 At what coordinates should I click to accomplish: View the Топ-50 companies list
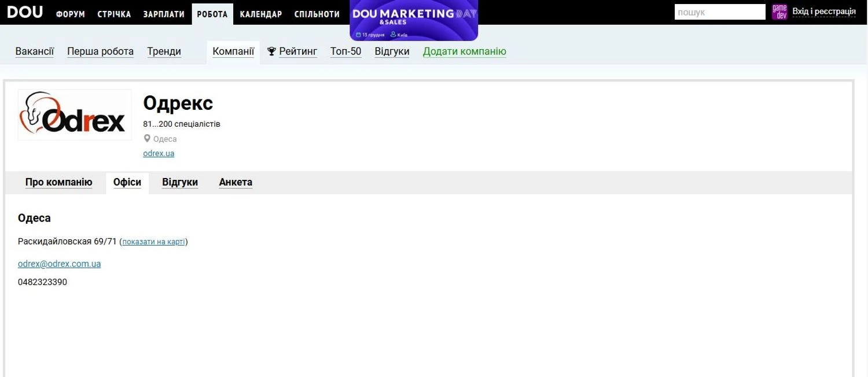click(345, 51)
